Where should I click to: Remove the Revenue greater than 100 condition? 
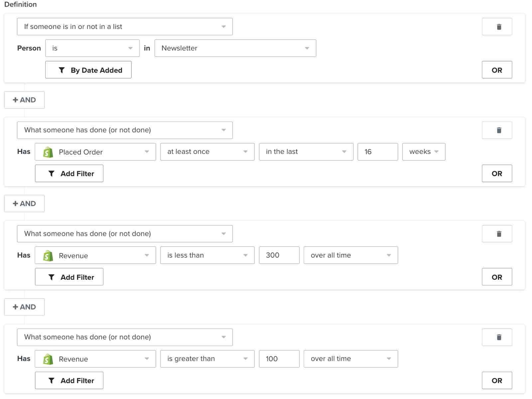click(496, 337)
